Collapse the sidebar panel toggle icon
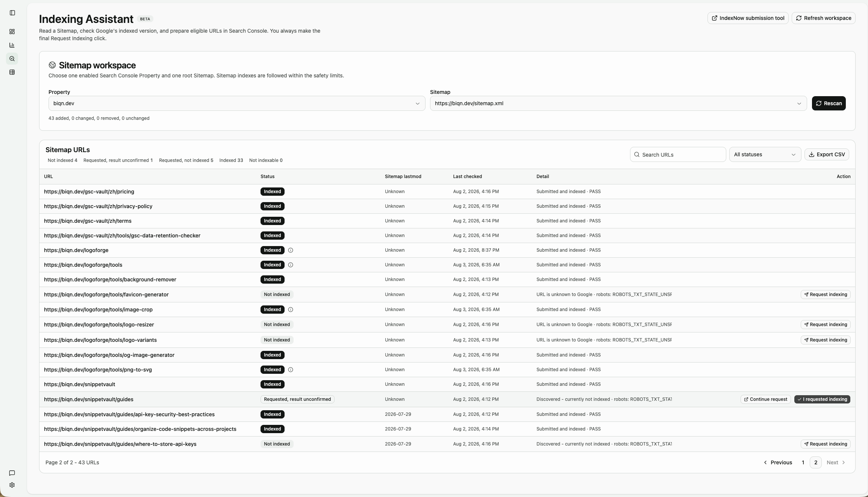This screenshot has height=497, width=868. (12, 13)
